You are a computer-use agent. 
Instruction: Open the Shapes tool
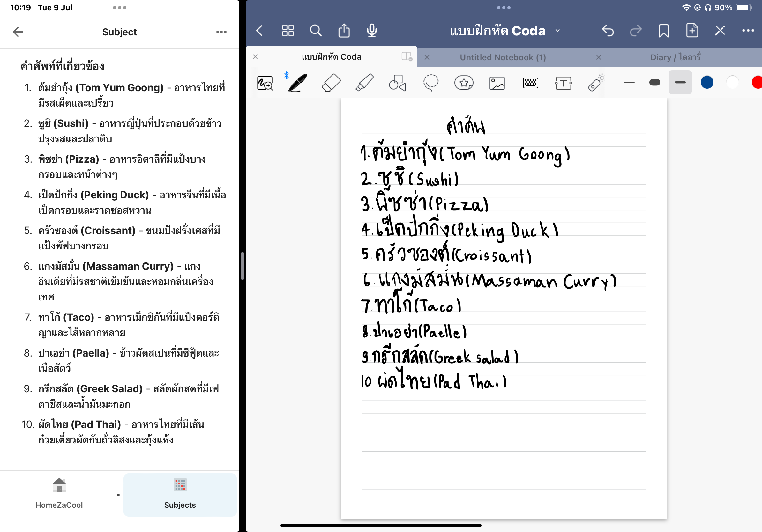(x=397, y=83)
